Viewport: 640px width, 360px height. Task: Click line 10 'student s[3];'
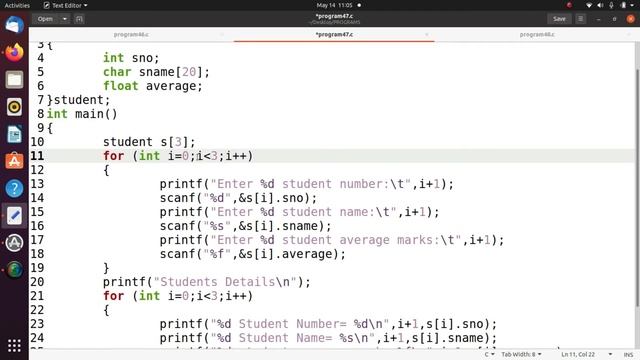(x=149, y=142)
